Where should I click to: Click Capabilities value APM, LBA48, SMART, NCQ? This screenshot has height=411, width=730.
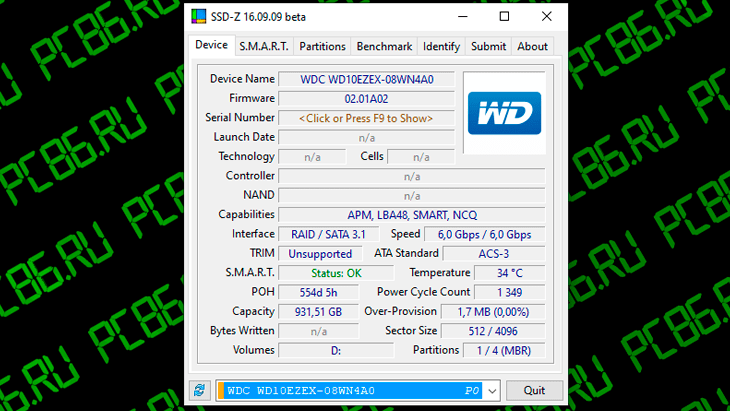point(412,215)
